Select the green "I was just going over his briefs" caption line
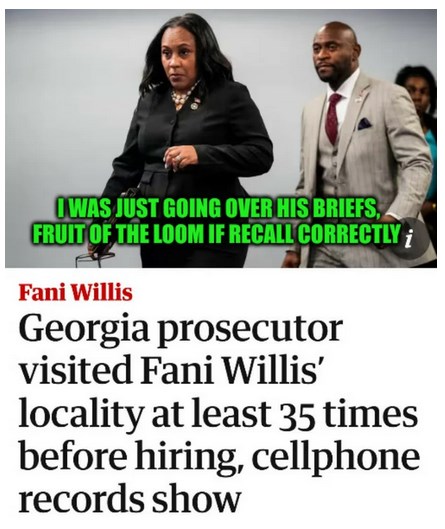The image size is (445, 529). click(x=218, y=210)
